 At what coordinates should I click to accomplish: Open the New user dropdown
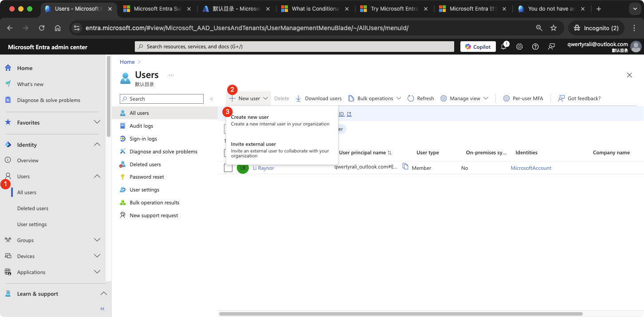[249, 98]
